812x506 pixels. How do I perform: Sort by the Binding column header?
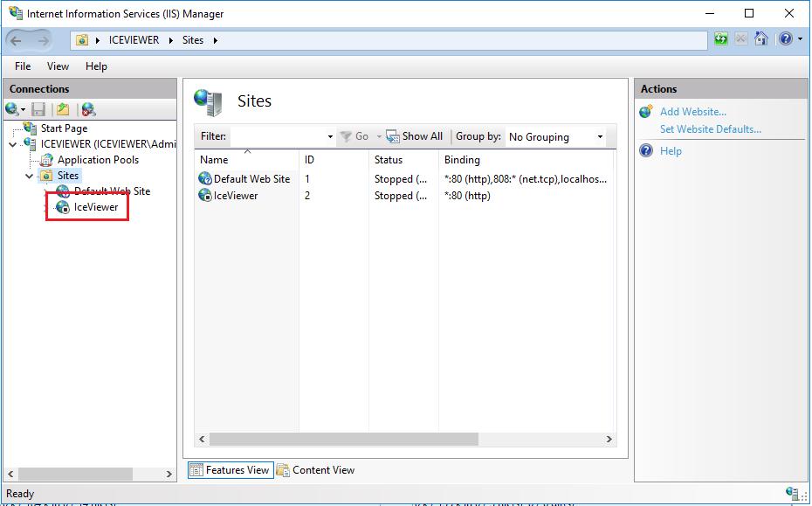click(462, 160)
